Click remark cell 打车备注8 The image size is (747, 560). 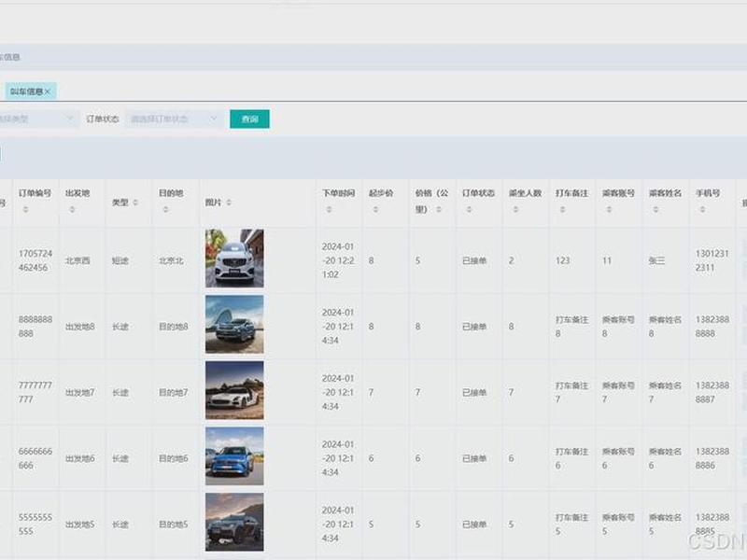pos(571,326)
